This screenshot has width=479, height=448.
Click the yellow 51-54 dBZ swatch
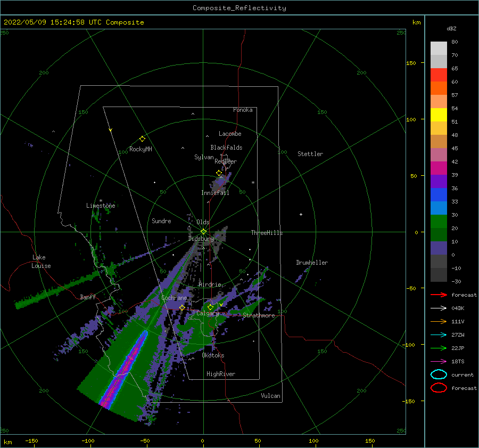point(439,115)
